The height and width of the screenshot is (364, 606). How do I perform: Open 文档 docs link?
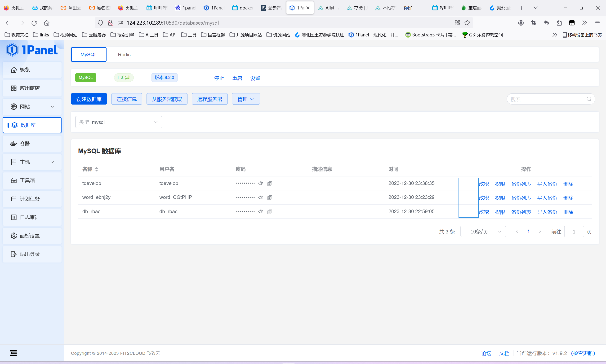pyautogui.click(x=504, y=353)
